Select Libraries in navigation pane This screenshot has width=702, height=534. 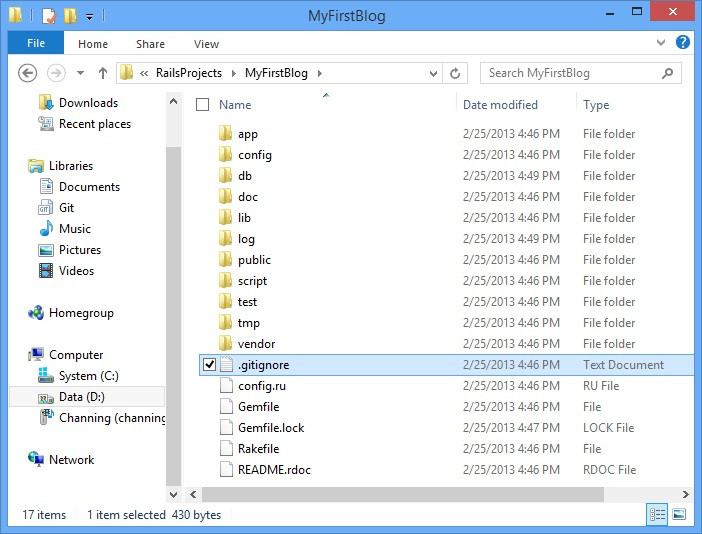71,166
